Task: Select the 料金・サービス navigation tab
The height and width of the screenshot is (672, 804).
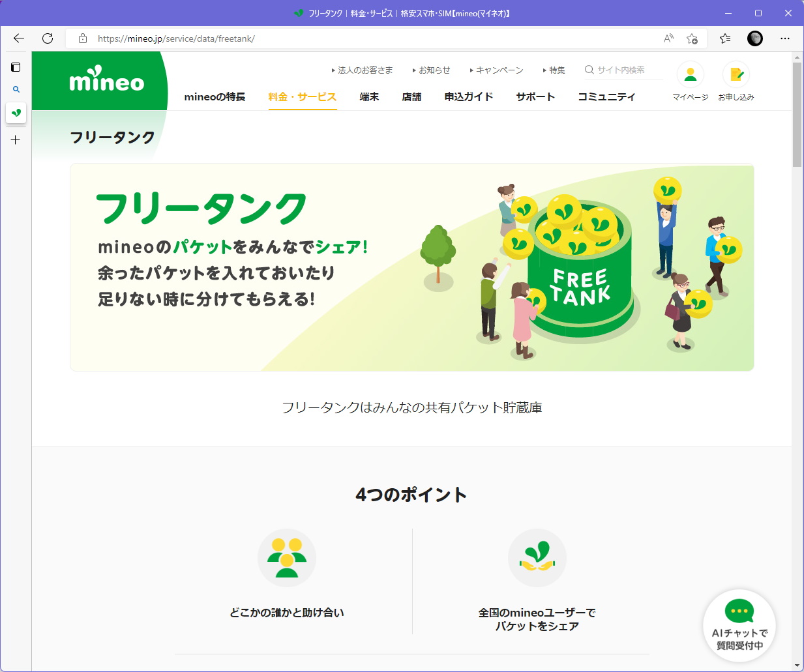Action: coord(302,96)
